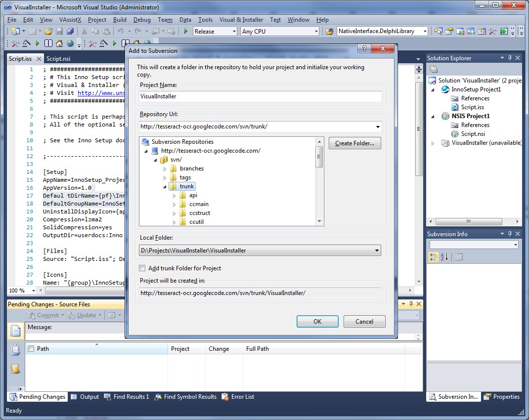Image resolution: width=529 pixels, height=420 pixels.
Task: Open the Project menu
Action: click(x=97, y=20)
